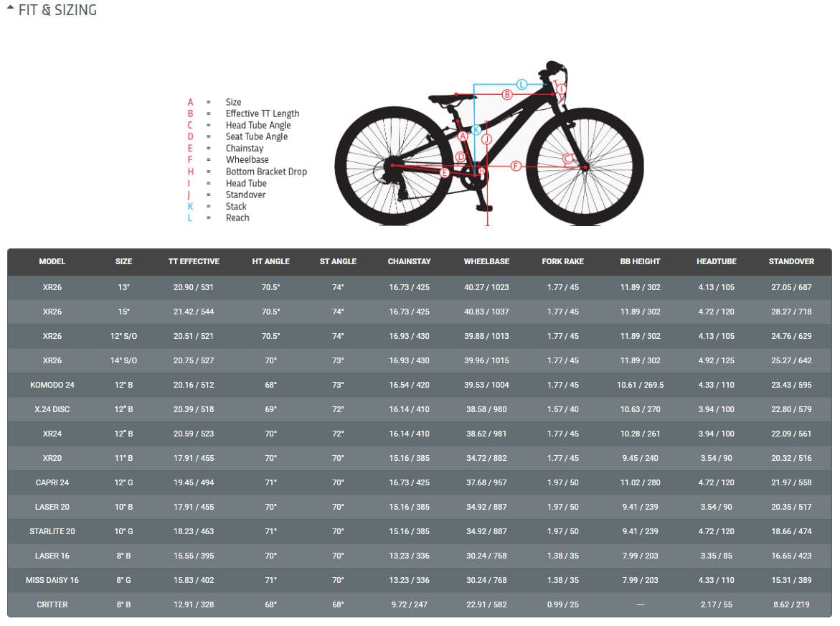Click the CRITTER model name

coord(52,604)
